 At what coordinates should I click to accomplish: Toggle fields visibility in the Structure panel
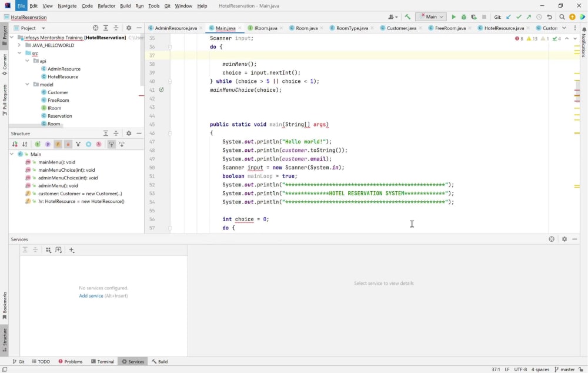pyautogui.click(x=58, y=144)
